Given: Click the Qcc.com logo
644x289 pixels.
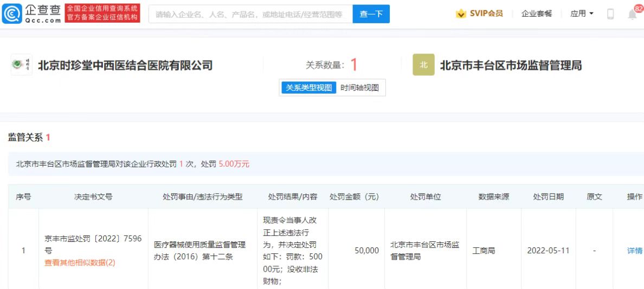Looking at the screenshot, I should coord(31,14).
